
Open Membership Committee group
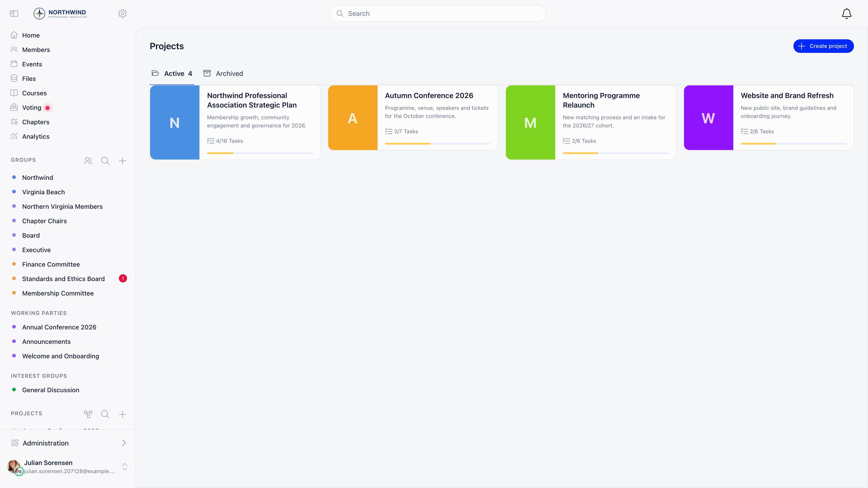[68, 293]
